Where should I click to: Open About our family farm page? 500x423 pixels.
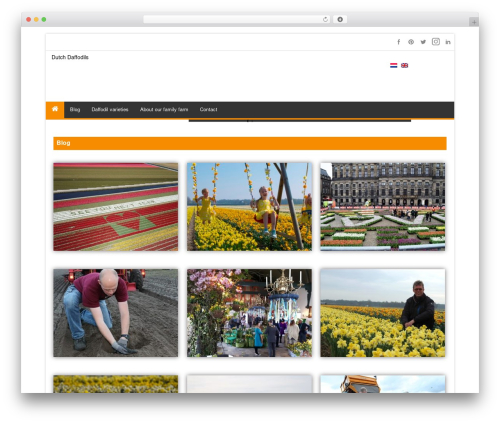click(x=164, y=109)
